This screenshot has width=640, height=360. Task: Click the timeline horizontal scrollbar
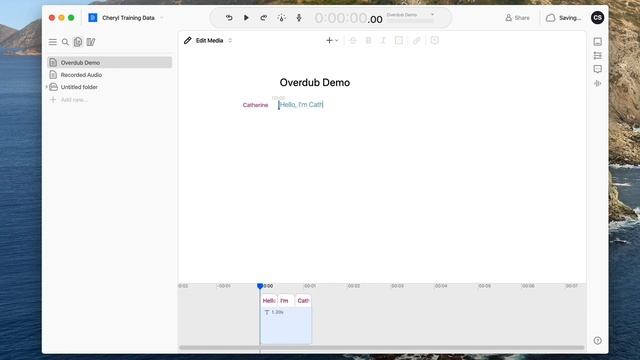[x=382, y=348]
